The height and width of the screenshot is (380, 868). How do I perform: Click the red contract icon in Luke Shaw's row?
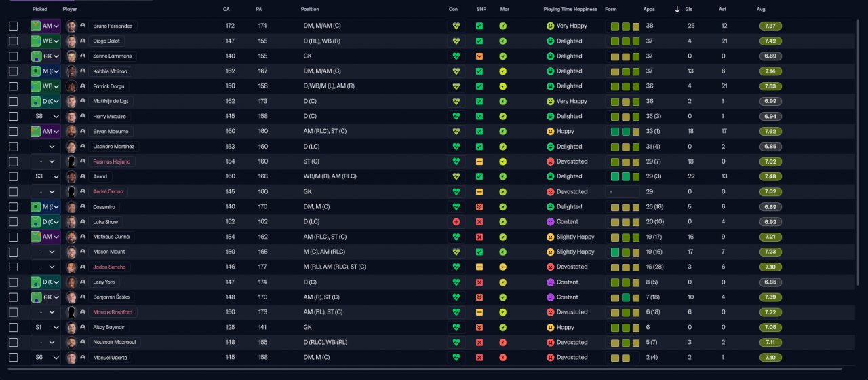pyautogui.click(x=456, y=222)
